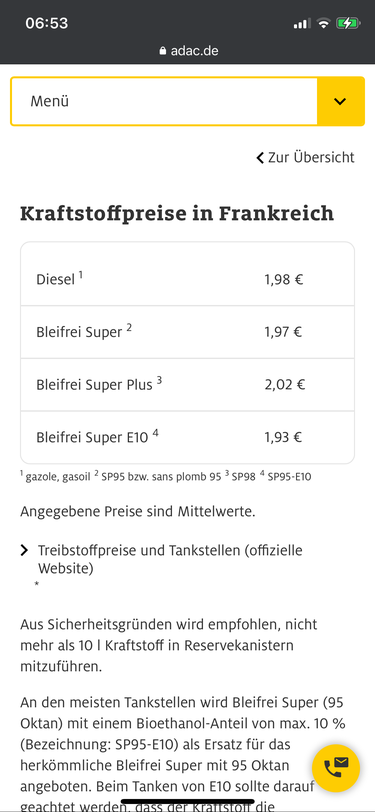375x812 pixels.
Task: Go back via Zur Übersicht link
Action: pyautogui.click(x=311, y=157)
